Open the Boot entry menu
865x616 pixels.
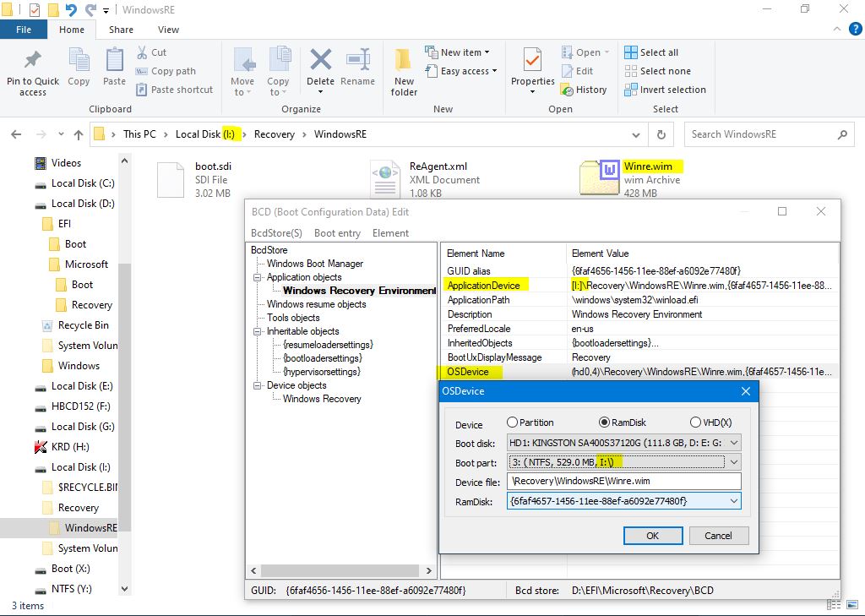click(337, 233)
